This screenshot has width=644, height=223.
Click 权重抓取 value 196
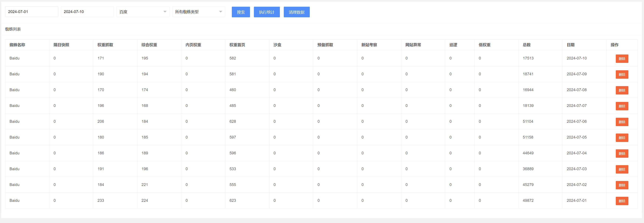[101, 105]
